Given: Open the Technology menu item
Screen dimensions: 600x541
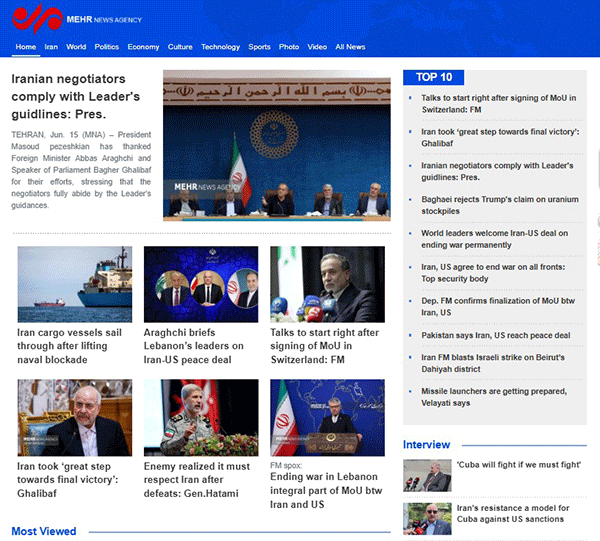Looking at the screenshot, I should 220,47.
